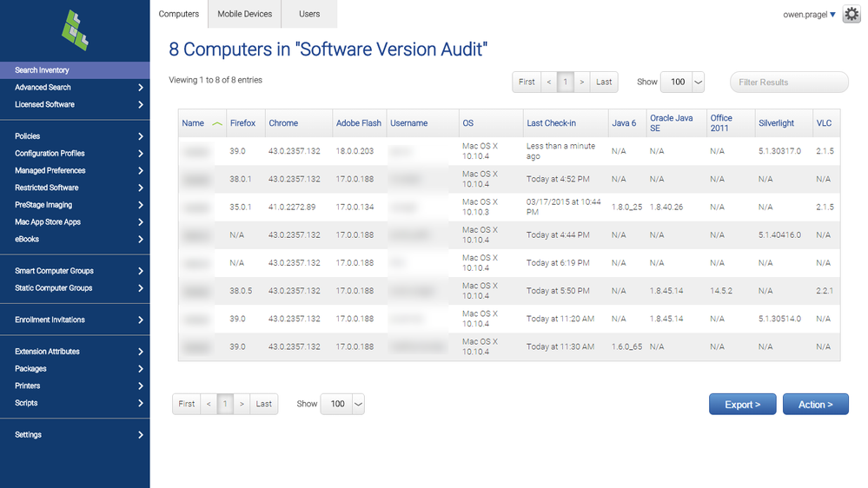Sort by Adobe Flash column
Screen dimensions: 868x488
pyautogui.click(x=359, y=123)
